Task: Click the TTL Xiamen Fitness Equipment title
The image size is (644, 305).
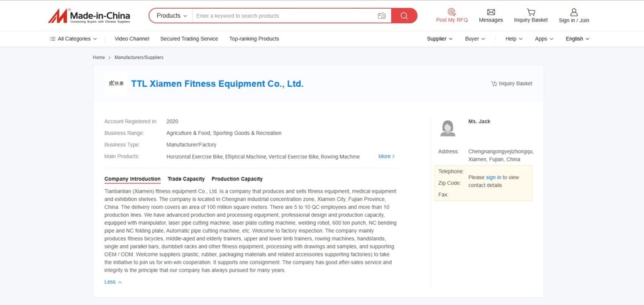Action: [x=217, y=84]
